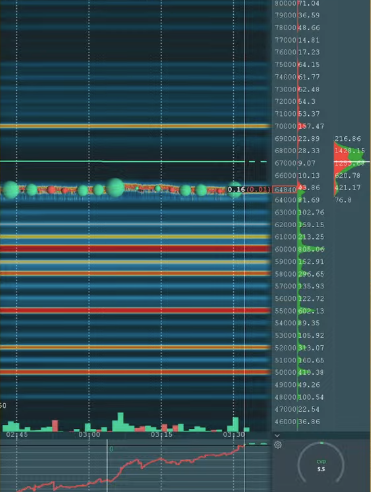371x492 pixels.
Task: Click the 48.66 volume at 78000
Action: point(309,28)
